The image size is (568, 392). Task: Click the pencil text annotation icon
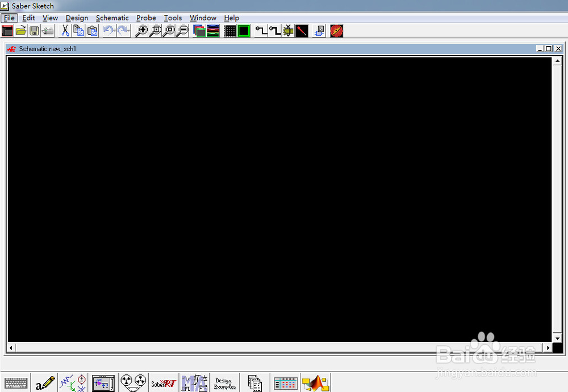click(45, 383)
